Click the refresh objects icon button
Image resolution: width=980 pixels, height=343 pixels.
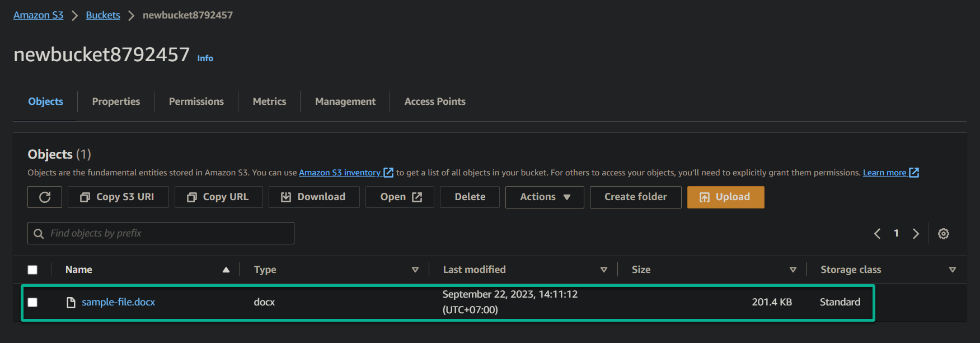tap(45, 197)
